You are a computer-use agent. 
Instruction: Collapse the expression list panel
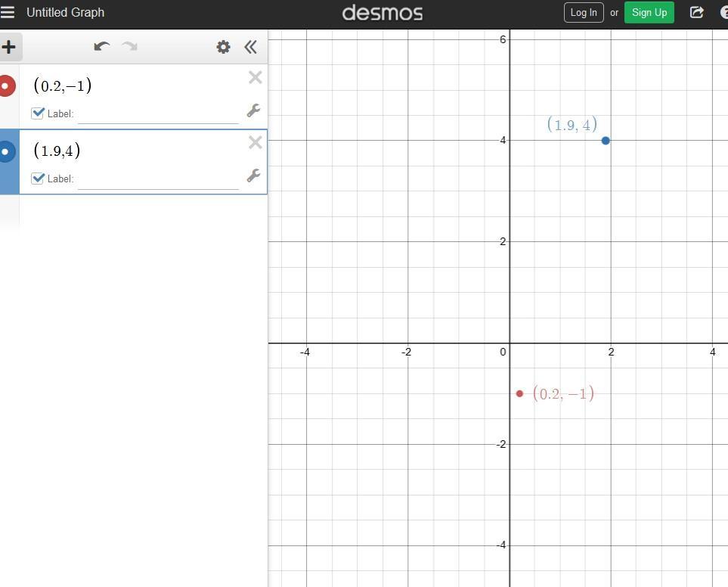[251, 47]
